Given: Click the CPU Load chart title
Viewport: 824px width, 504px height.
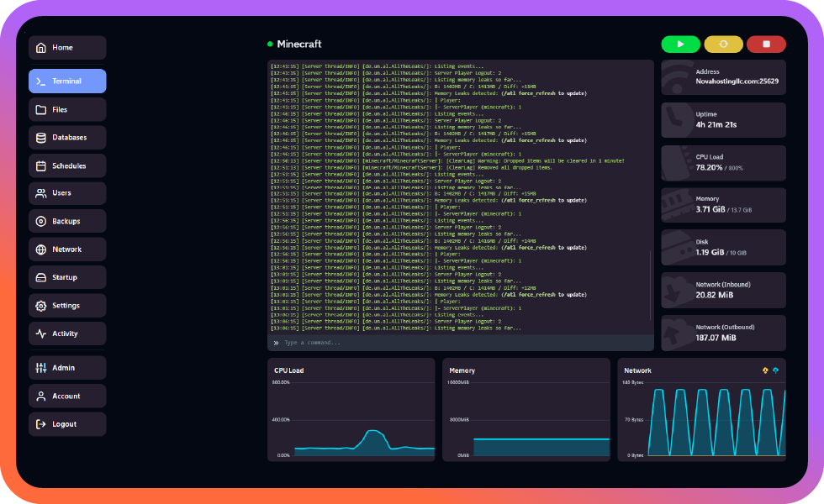Looking at the screenshot, I should click(x=289, y=370).
